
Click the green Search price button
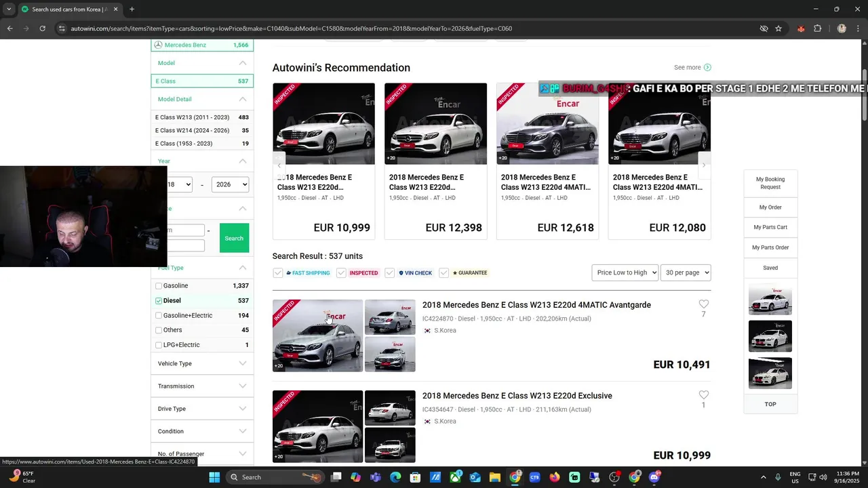(x=234, y=238)
